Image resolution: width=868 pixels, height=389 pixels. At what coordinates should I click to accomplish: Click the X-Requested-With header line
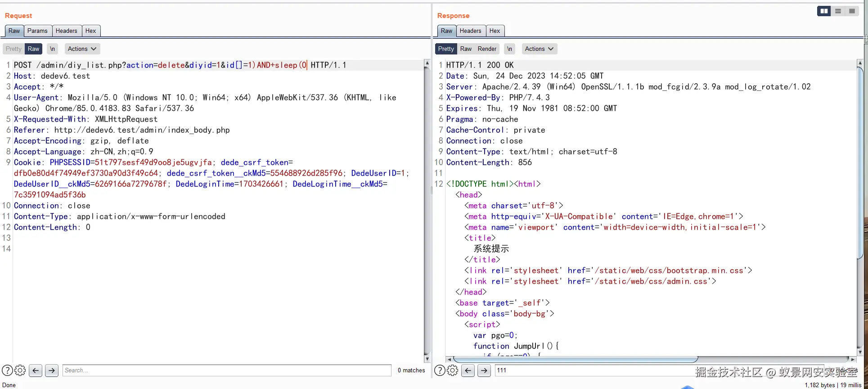pos(85,119)
